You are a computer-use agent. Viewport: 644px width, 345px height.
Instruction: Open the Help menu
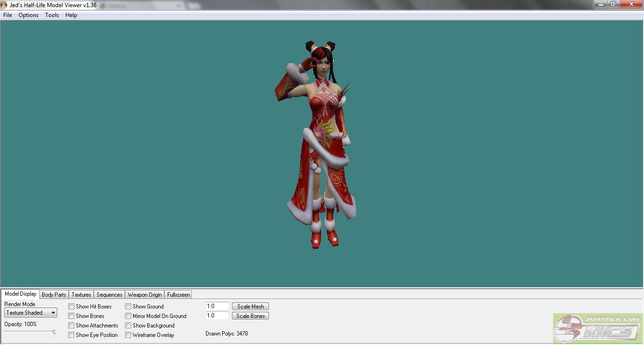(71, 15)
